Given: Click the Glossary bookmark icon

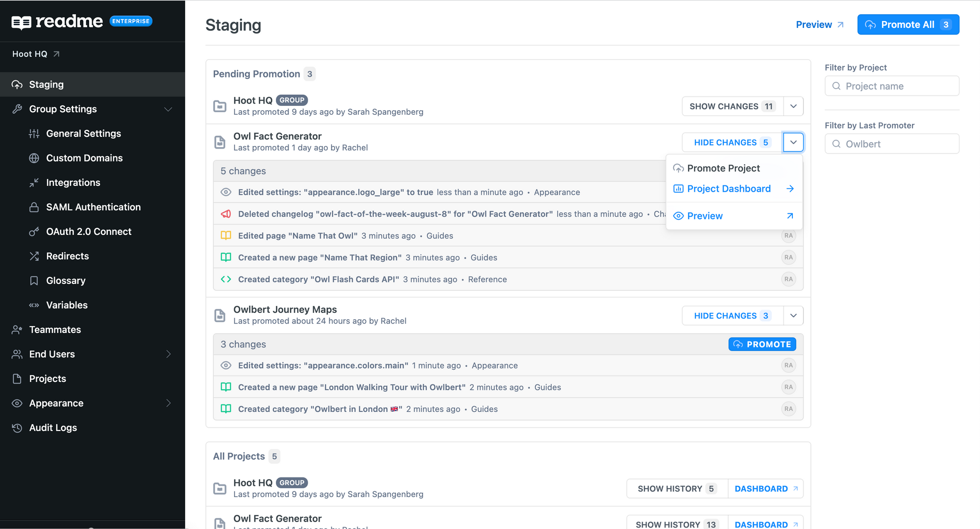Looking at the screenshot, I should pyautogui.click(x=34, y=280).
